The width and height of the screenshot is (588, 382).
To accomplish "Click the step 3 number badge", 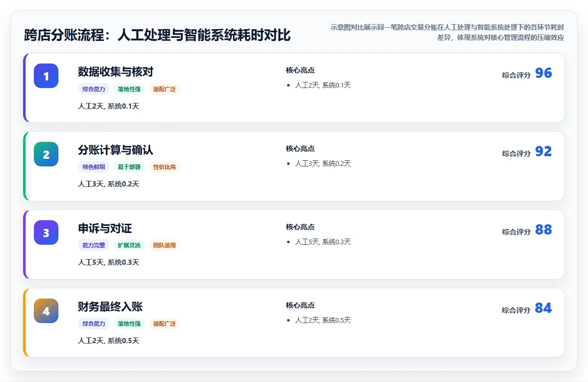I will [x=46, y=232].
